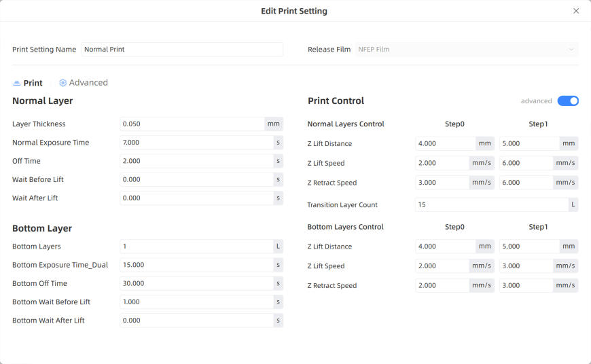Edit Normal Layers Z Retract Speed Step0
The image size is (591, 364).
click(442, 183)
